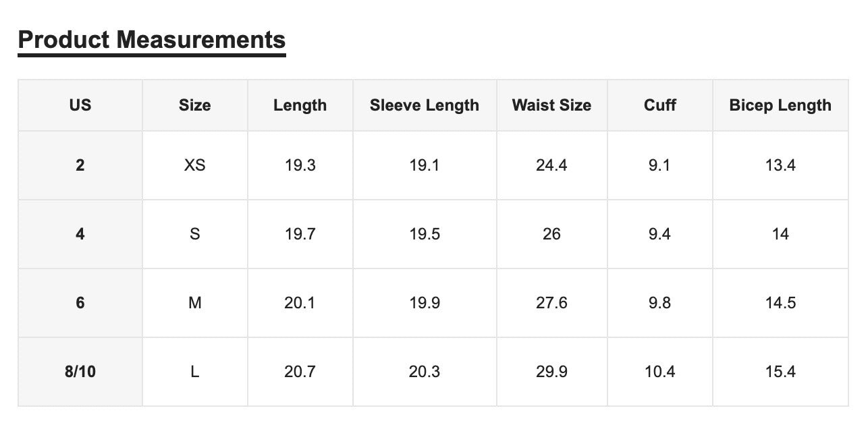Click the US size 8/10 row label

80,372
